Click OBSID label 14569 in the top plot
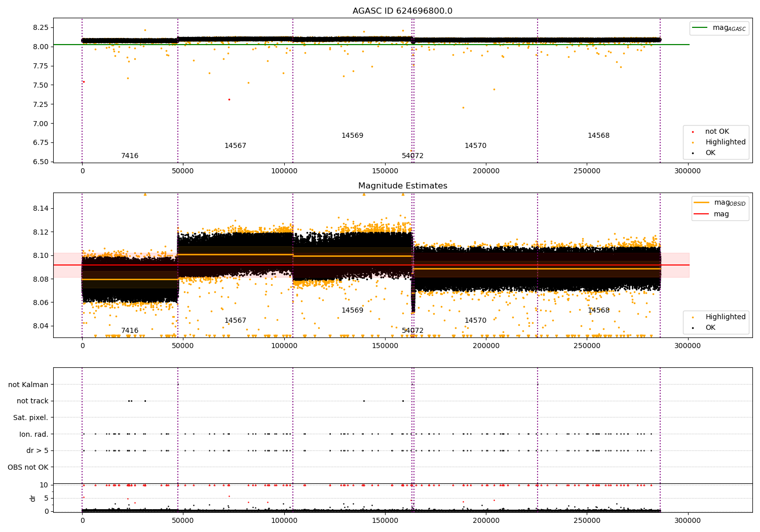760x532 pixels. pos(352,136)
